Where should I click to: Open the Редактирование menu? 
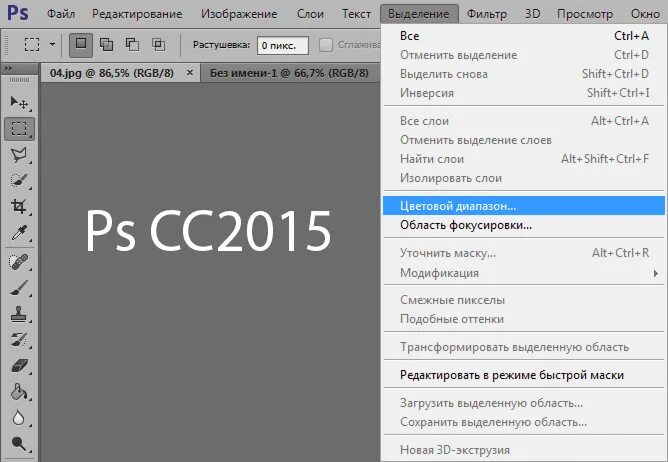[137, 14]
